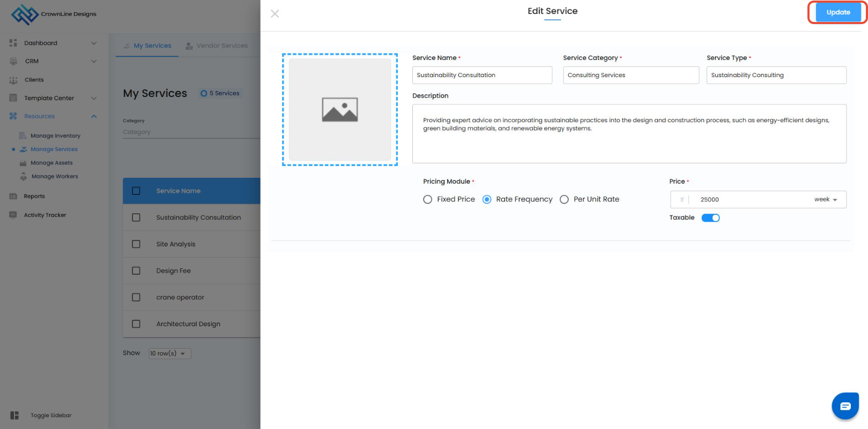Click the Site Analysis service row

pos(192,244)
